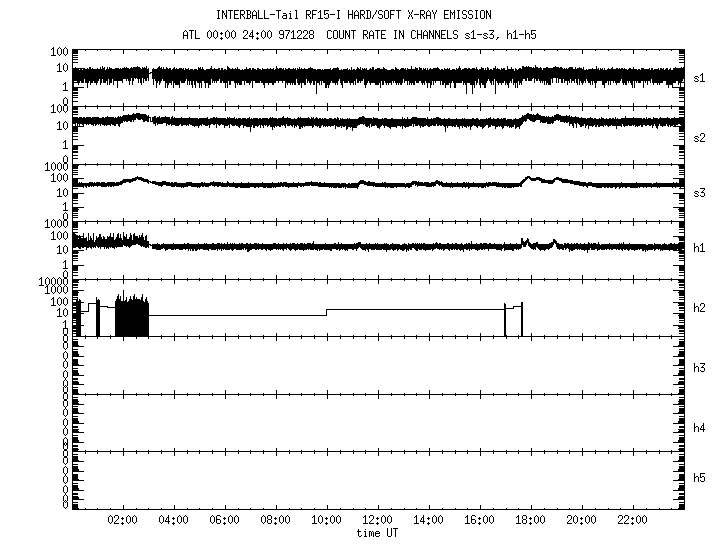
Task: Click the 02:00 time axis tick label
Action: click(123, 520)
